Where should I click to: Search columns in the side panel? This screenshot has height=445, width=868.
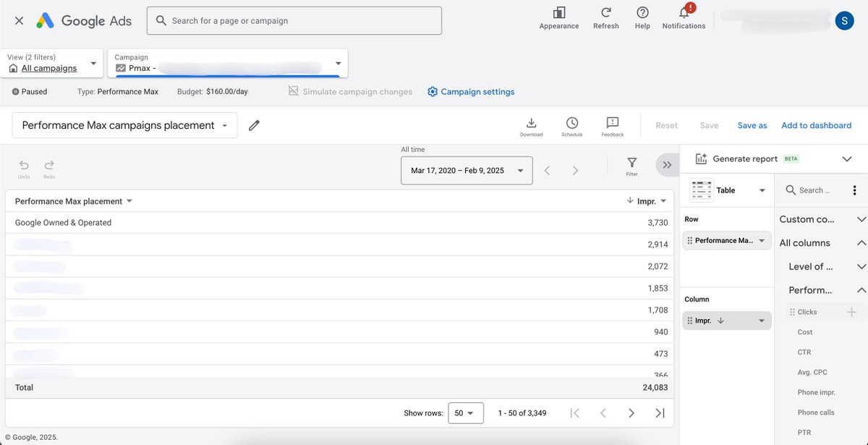[814, 190]
